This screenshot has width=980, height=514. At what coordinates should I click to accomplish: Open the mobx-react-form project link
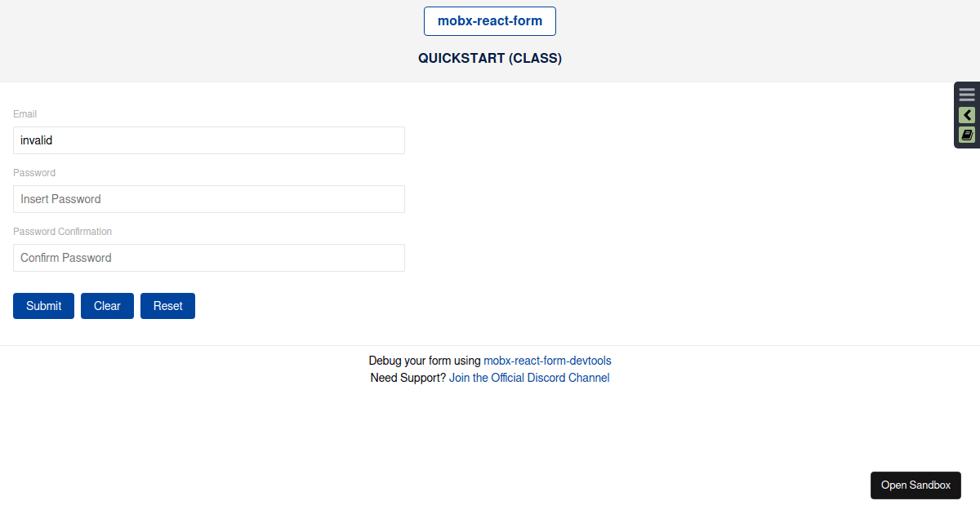click(x=489, y=20)
